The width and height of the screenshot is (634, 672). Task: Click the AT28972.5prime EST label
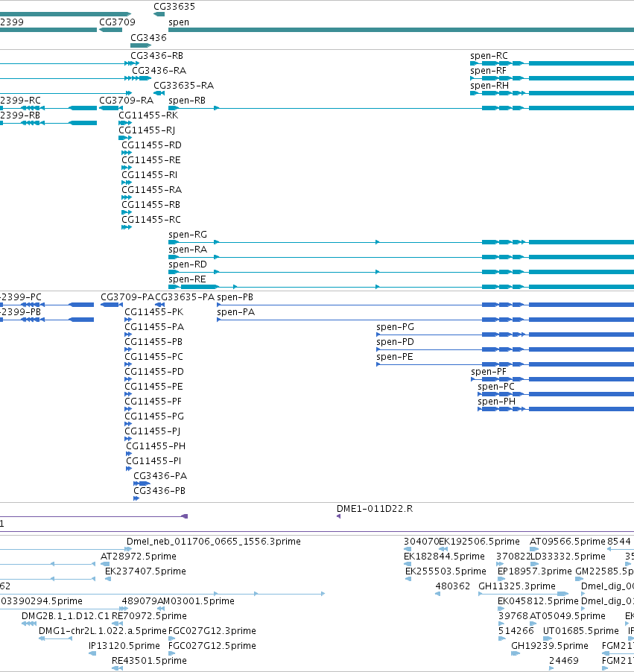coord(139,557)
